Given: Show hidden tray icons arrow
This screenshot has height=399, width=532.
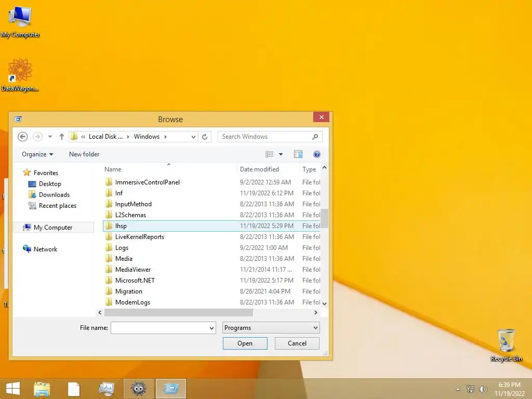Looking at the screenshot, I should point(458,389).
